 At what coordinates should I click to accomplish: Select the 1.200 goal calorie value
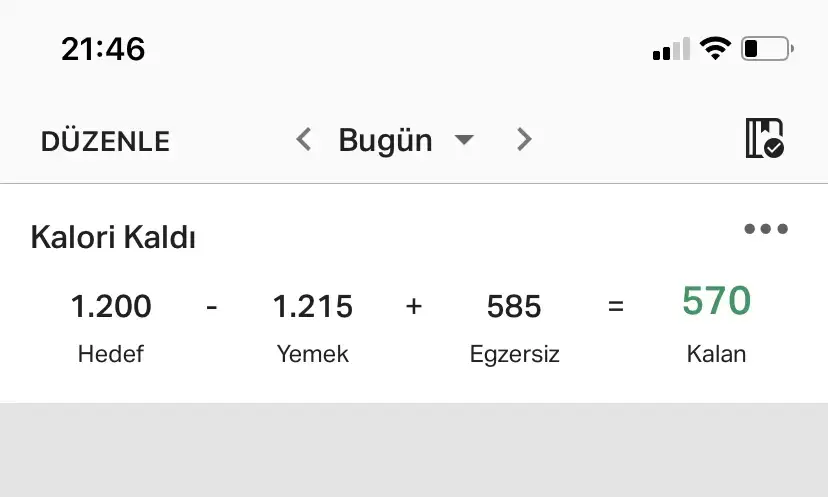(111, 306)
